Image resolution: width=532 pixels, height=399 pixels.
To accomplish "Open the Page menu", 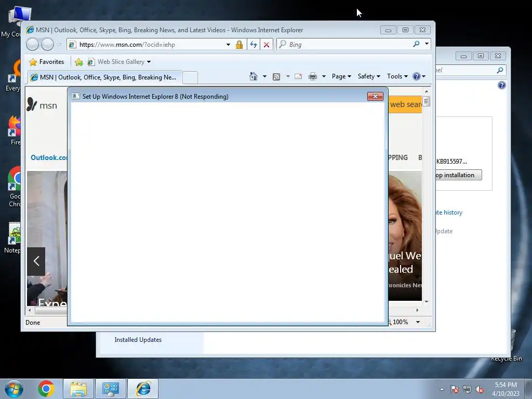I will click(x=341, y=76).
